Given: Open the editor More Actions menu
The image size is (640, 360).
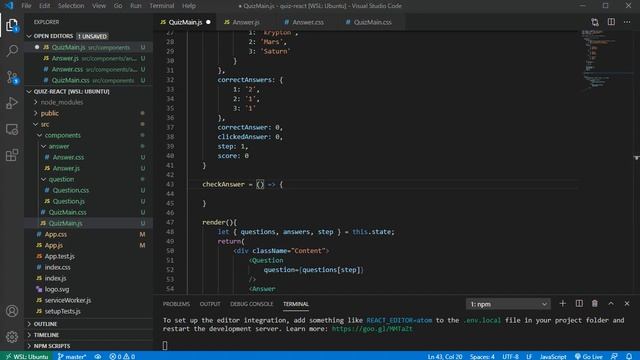Looking at the screenshot, I should pyautogui.click(x=627, y=22).
